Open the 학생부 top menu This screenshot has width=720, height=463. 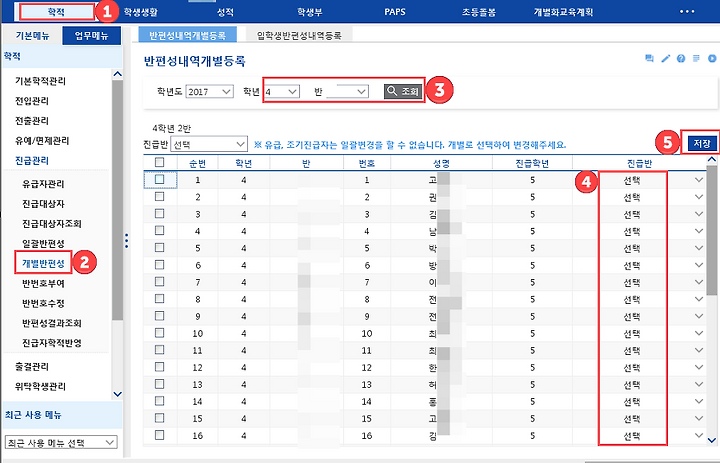[x=309, y=12]
